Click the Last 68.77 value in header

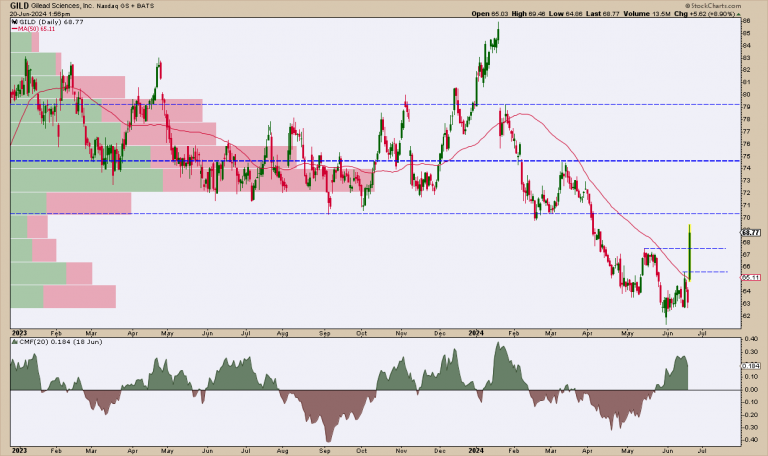pos(602,14)
